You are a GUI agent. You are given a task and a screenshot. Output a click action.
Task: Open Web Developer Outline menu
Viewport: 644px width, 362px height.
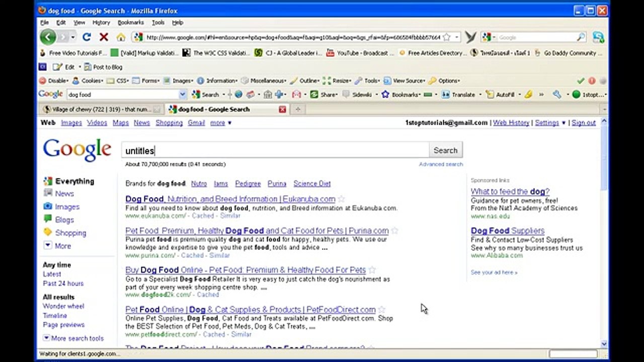click(305, 80)
